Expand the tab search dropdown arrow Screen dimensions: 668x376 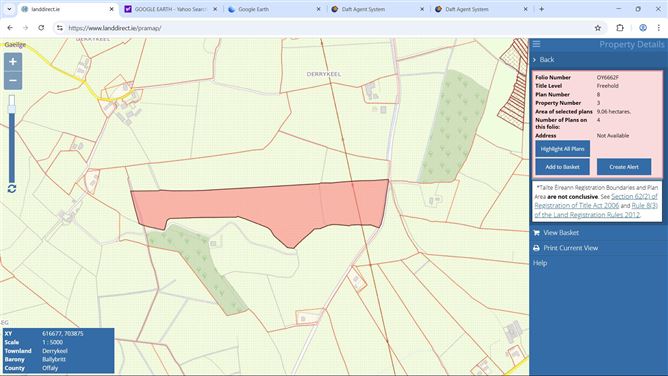(x=9, y=9)
